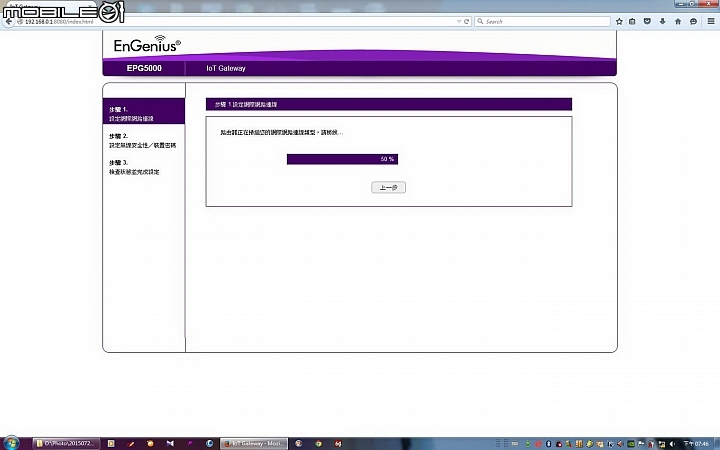Click the IoT Gateway header label
The height and width of the screenshot is (450, 720).
(x=225, y=68)
